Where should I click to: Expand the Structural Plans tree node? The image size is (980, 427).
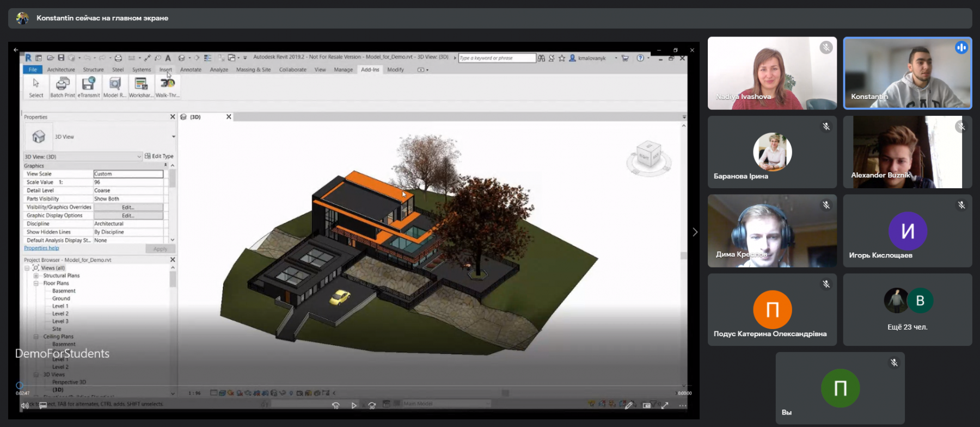point(36,276)
